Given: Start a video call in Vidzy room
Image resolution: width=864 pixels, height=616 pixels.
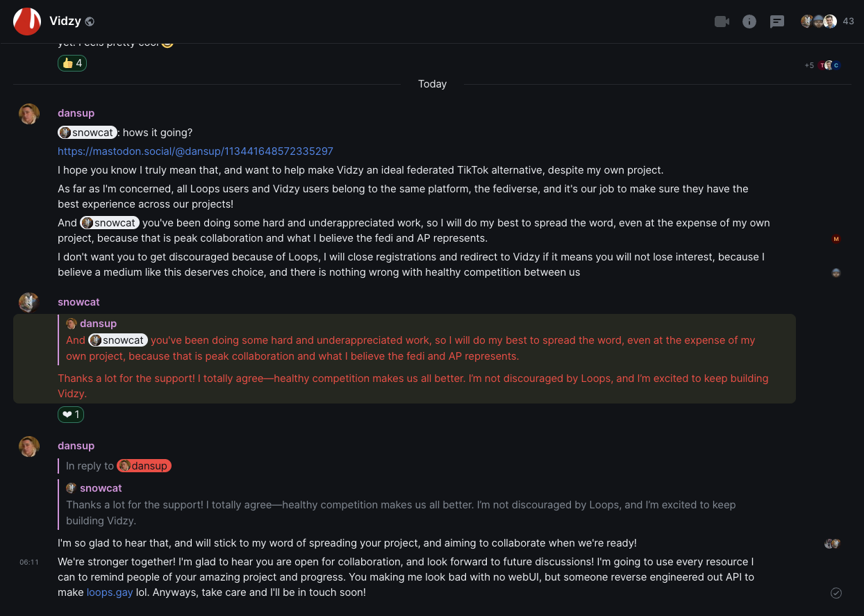Looking at the screenshot, I should (722, 22).
